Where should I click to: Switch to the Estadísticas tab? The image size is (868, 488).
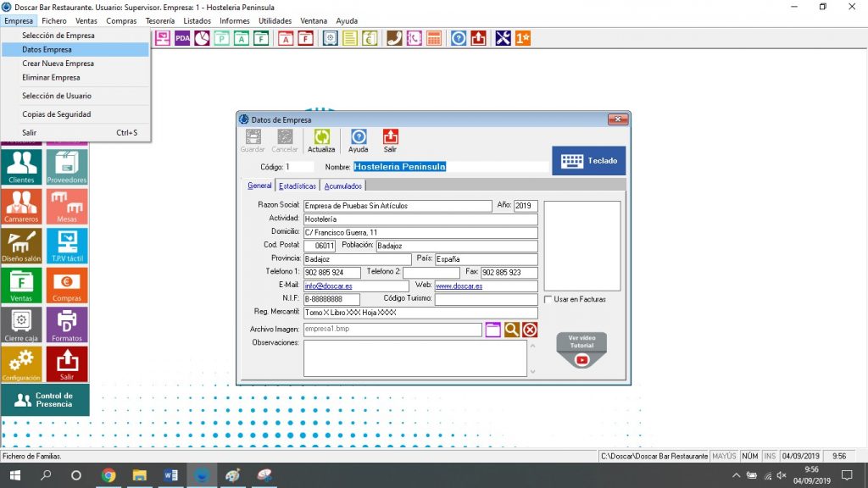coord(298,186)
